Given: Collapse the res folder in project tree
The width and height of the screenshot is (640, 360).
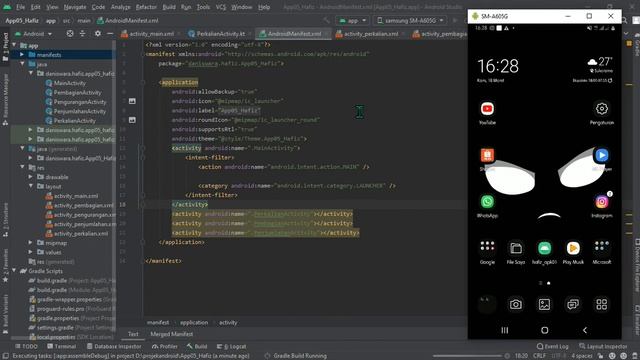Looking at the screenshot, I should [22, 167].
